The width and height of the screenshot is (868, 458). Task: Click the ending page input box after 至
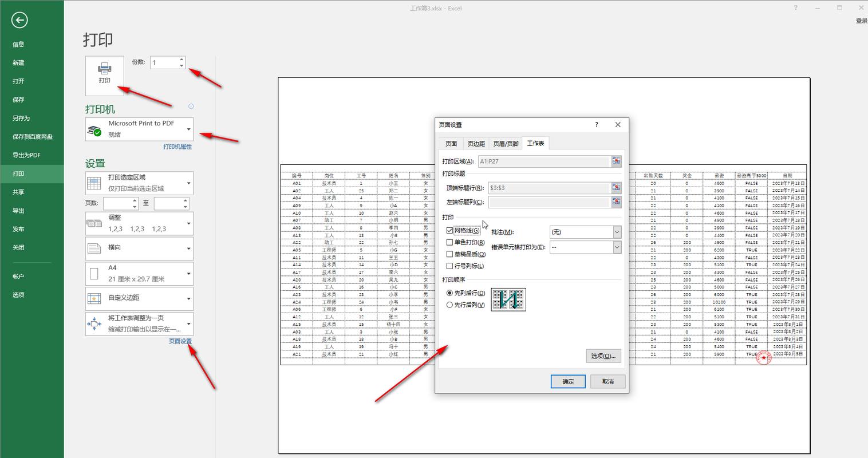[x=168, y=203]
